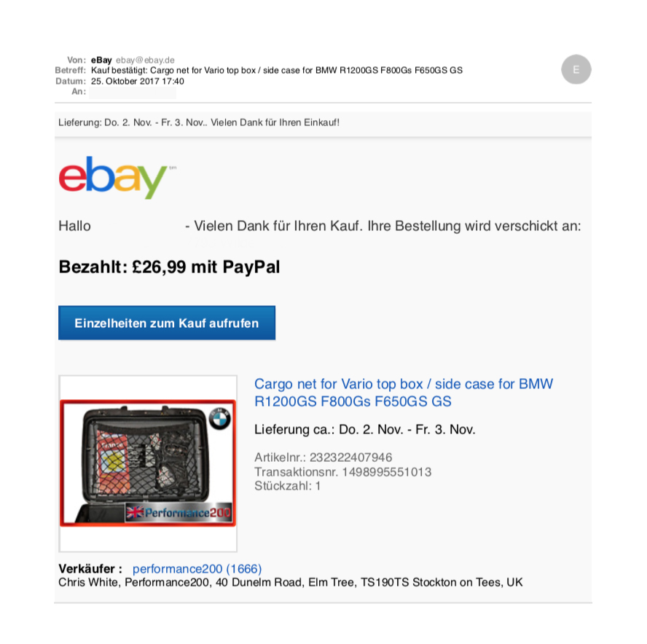The width and height of the screenshot is (647, 644).
Task: Click the Bezahlt: £26,99 mit PayPal heading
Action: point(169,267)
